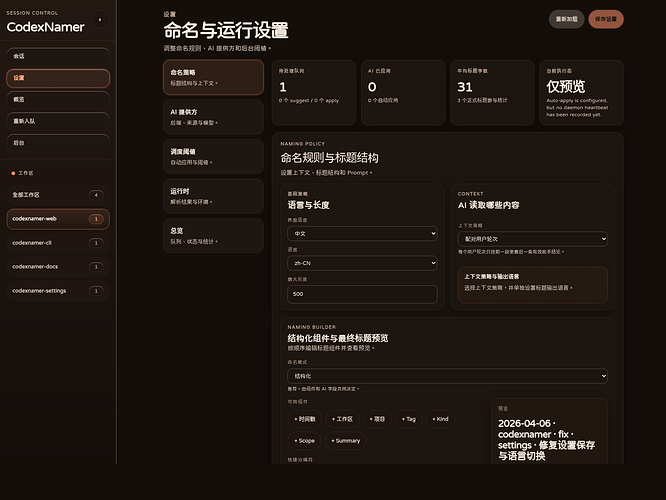This screenshot has width=666, height=500.
Task: Select the codexnamer-docs workspace
Action: 58,267
